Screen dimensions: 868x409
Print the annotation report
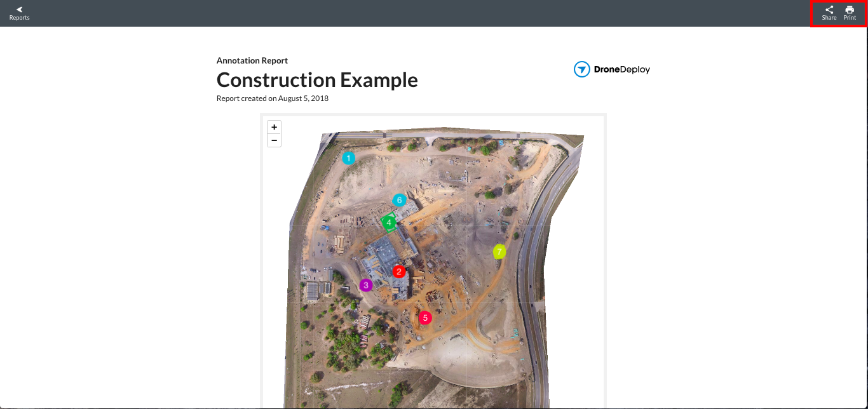click(x=850, y=13)
